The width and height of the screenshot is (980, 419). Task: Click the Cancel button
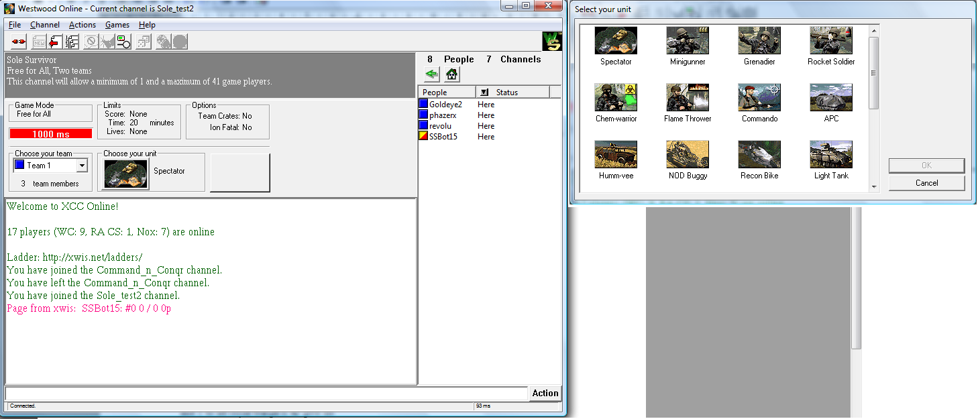tap(926, 183)
